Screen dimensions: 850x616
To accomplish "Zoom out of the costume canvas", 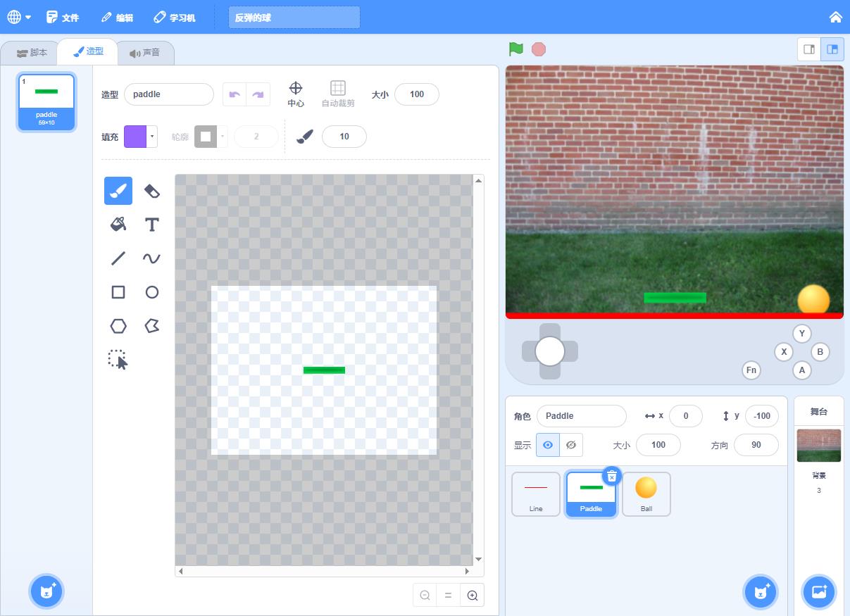I will pos(425,596).
